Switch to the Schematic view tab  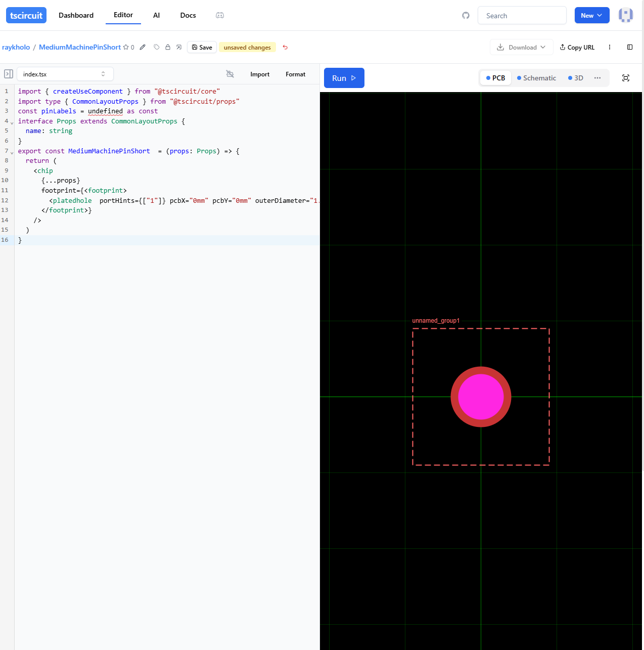tap(536, 78)
